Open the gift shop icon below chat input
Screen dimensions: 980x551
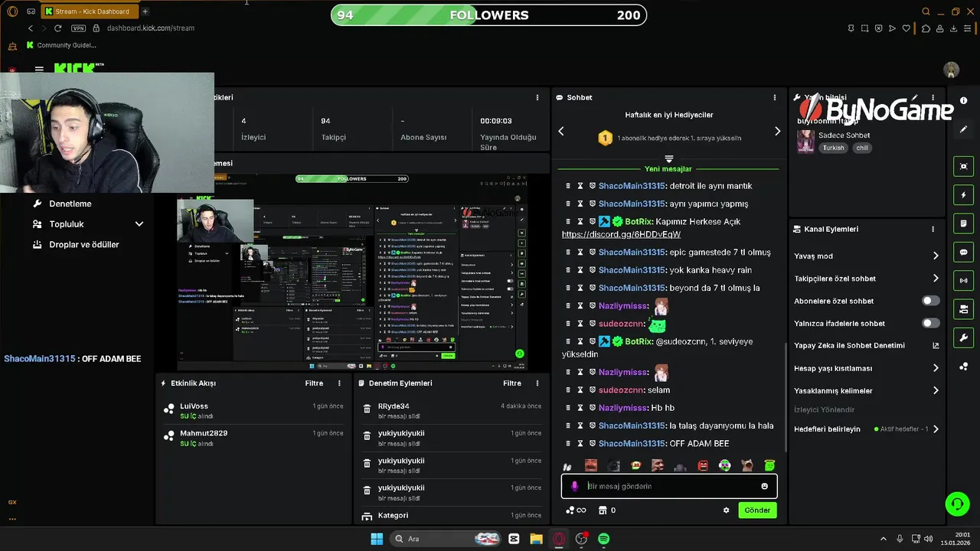click(603, 510)
